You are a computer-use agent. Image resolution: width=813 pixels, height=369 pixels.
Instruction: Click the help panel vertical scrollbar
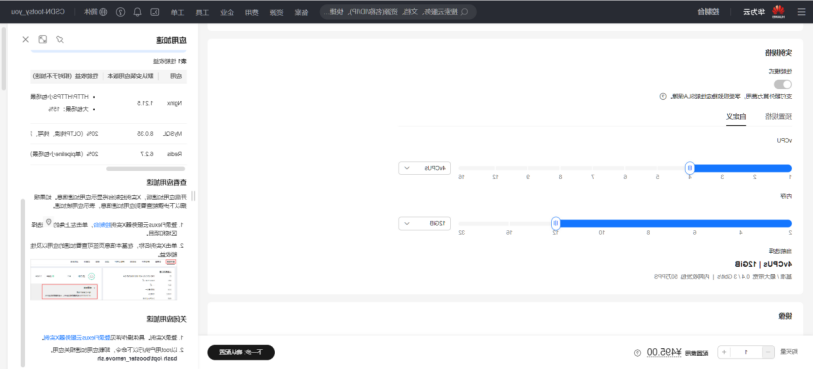(x=22, y=282)
